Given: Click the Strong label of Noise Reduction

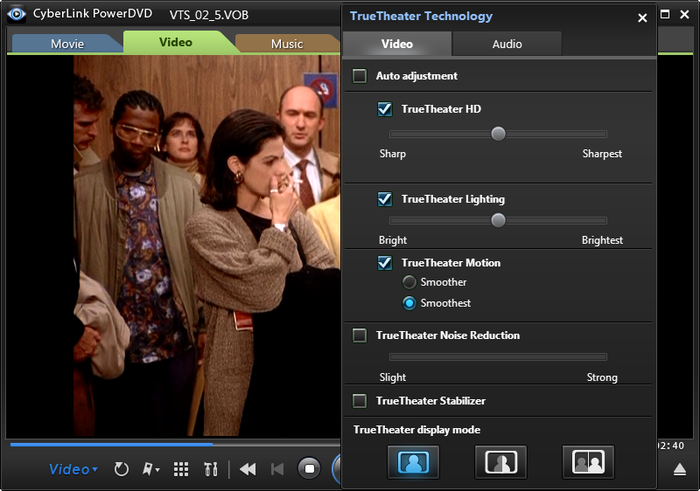Looking at the screenshot, I should (x=602, y=377).
